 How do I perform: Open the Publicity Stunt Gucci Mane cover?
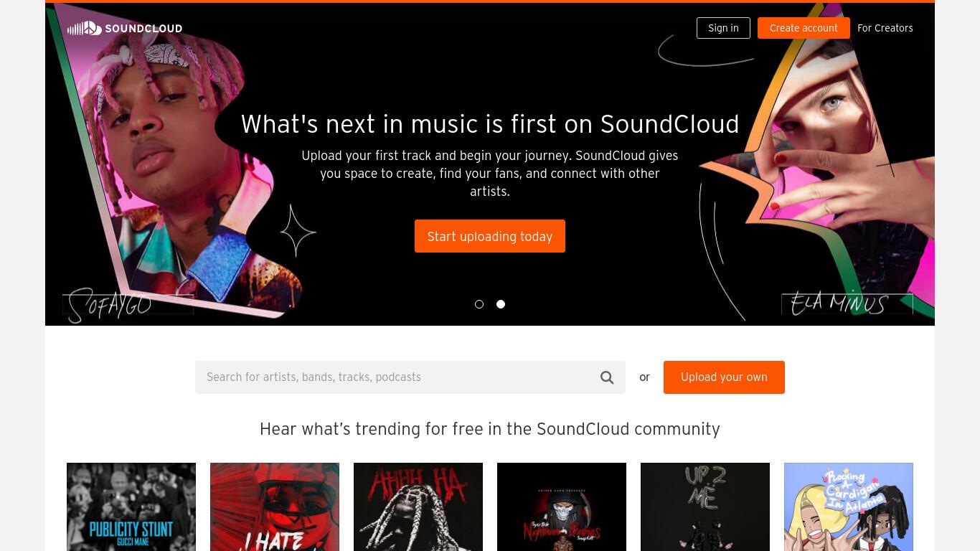(x=131, y=507)
